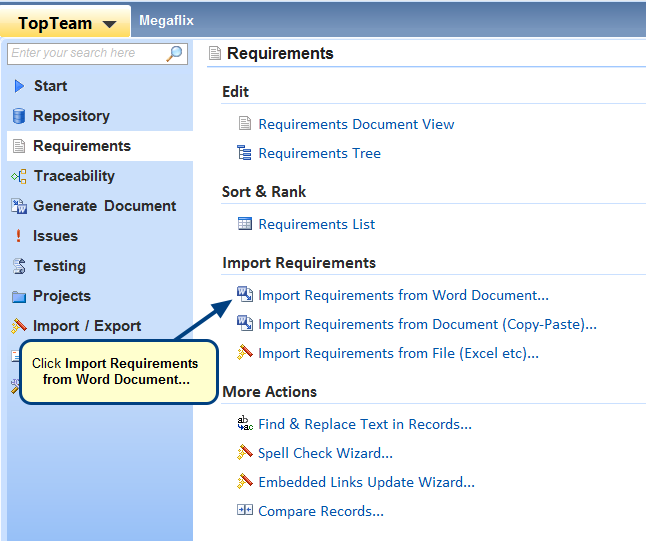Open Requirements Document View link
Screen dimensions: 646x541
(x=356, y=124)
